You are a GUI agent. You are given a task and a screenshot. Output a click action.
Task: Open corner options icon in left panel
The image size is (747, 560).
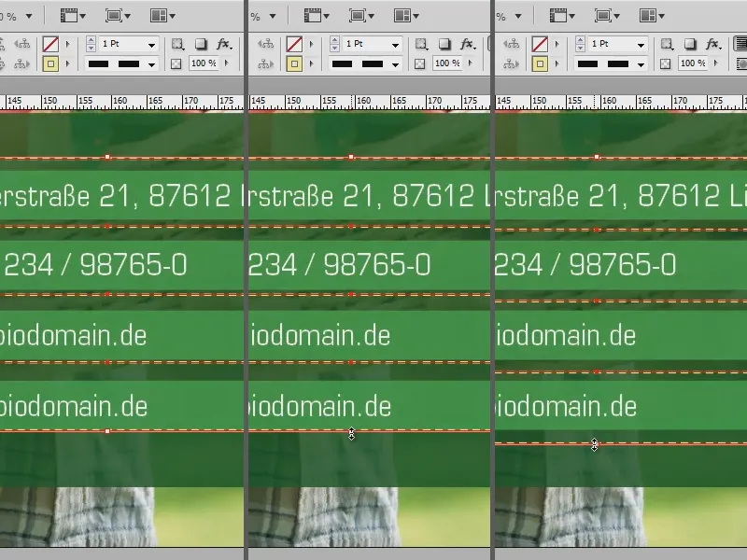coord(177,44)
